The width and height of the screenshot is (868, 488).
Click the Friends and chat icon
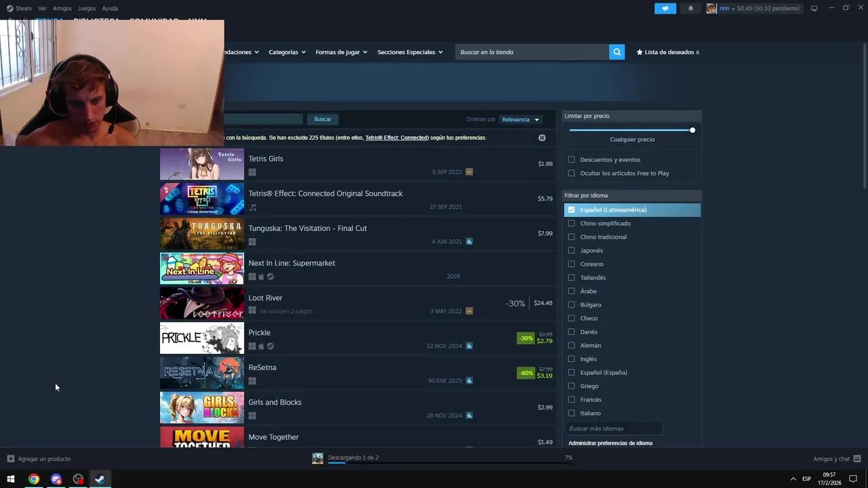[857, 459]
